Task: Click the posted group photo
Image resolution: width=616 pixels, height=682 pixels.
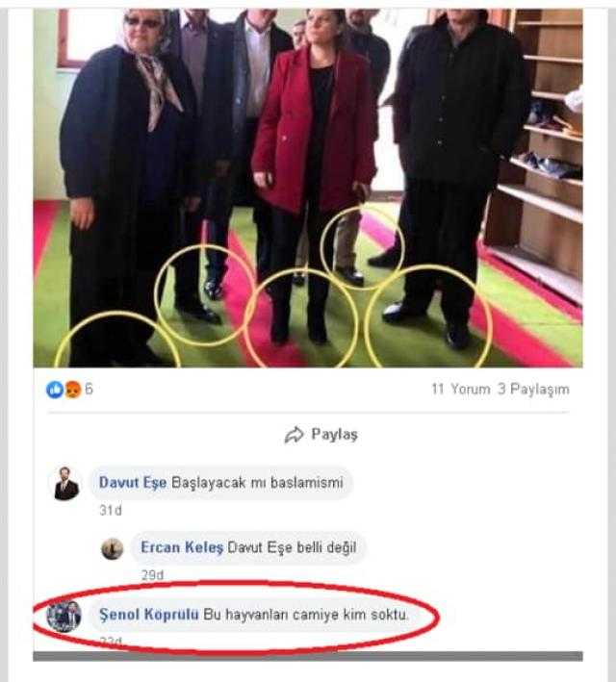Action: coord(308,188)
